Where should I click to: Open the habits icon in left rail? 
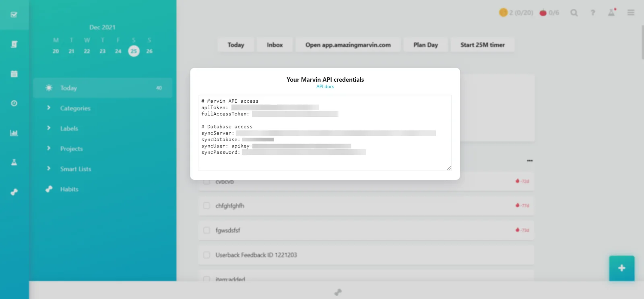tap(14, 192)
